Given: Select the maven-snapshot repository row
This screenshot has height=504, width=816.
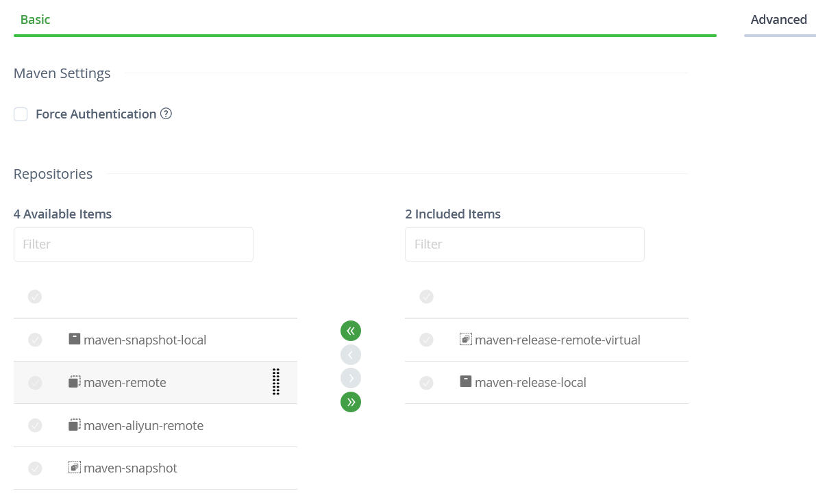Looking at the screenshot, I should coord(130,468).
